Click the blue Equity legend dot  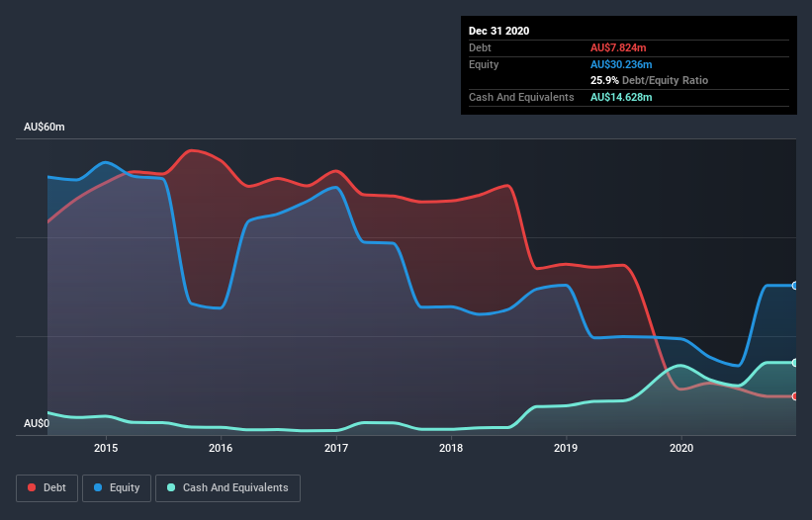coord(98,487)
